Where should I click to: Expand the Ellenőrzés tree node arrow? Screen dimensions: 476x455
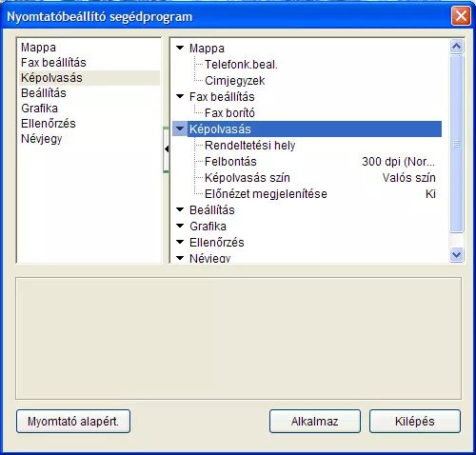pyautogui.click(x=180, y=242)
